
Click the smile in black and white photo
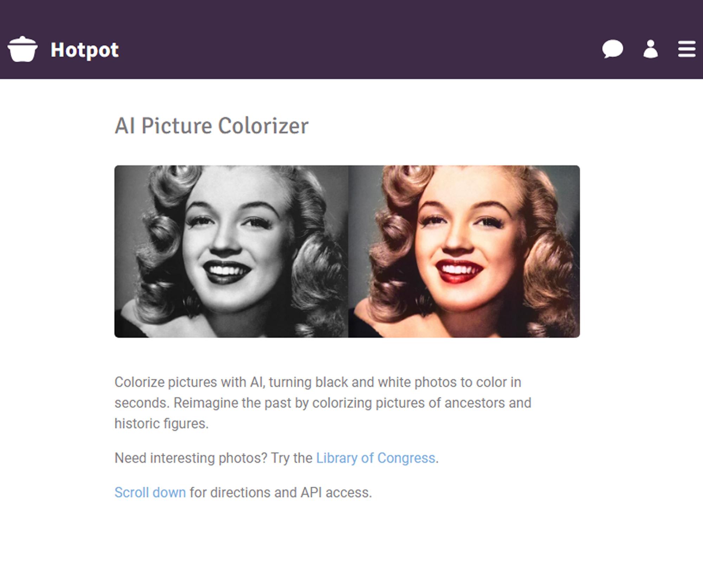point(227,271)
